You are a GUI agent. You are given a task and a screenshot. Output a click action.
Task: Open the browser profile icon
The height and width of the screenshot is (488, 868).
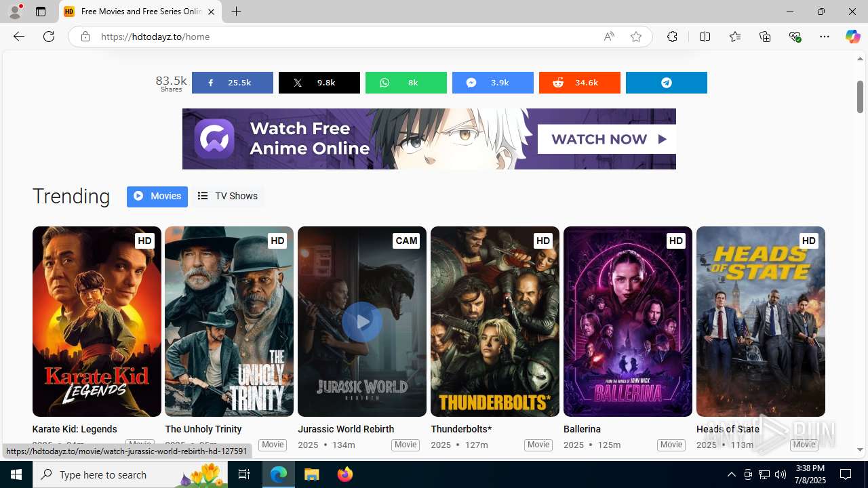(x=15, y=12)
